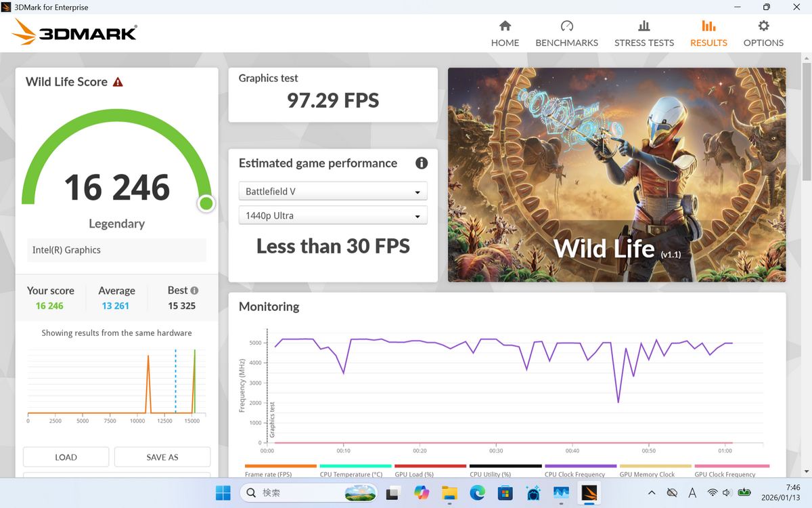Image resolution: width=812 pixels, height=508 pixels.
Task: Open Copilot from the taskbar
Action: pyautogui.click(x=422, y=493)
